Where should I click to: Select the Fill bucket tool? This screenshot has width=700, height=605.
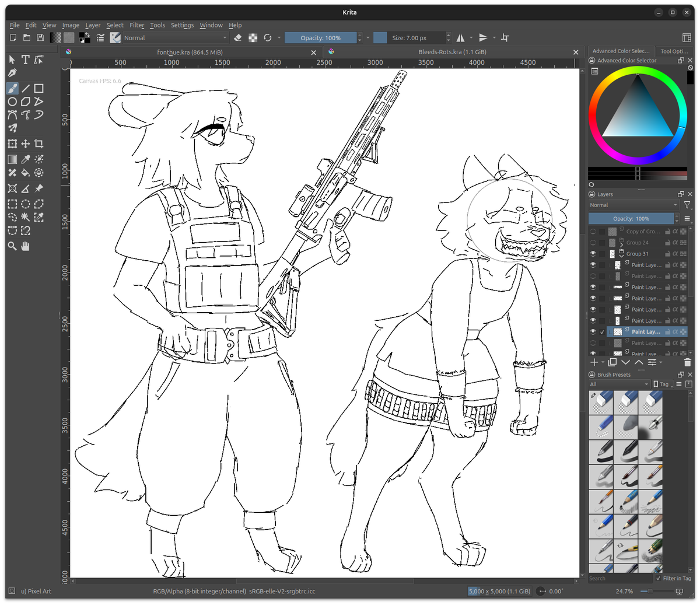click(x=26, y=173)
